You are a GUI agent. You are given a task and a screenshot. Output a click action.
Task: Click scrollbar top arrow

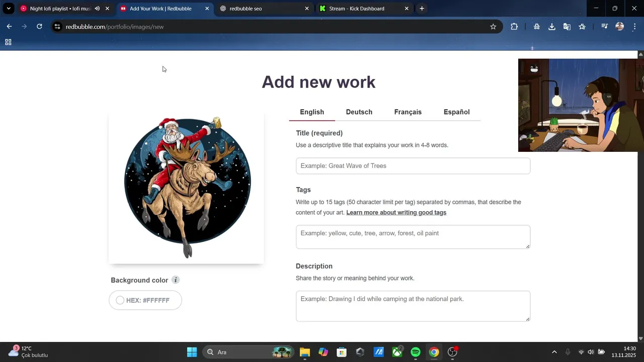click(x=640, y=54)
